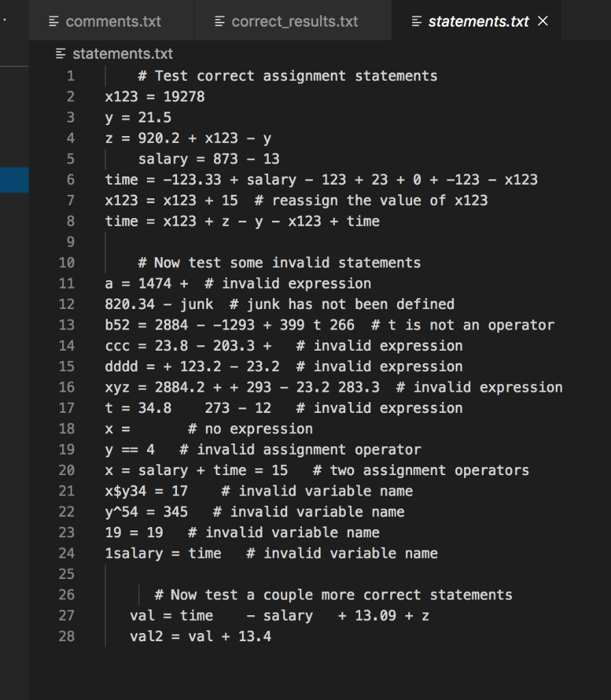Click line number 1 in the gutter
The height and width of the screenshot is (700, 611).
coord(70,76)
